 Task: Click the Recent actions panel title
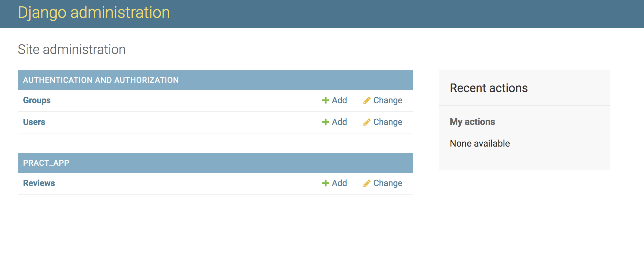(489, 88)
